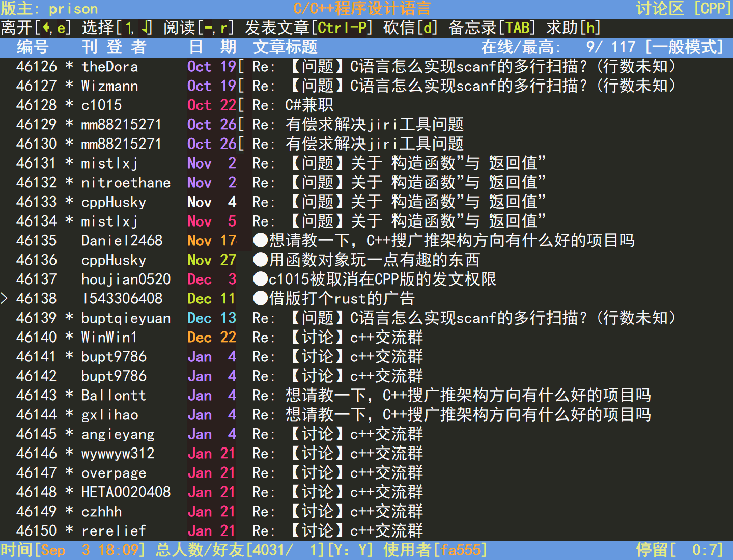Click the 阅读 (read) command hint
Image resolution: width=733 pixels, height=560 pixels.
click(199, 28)
